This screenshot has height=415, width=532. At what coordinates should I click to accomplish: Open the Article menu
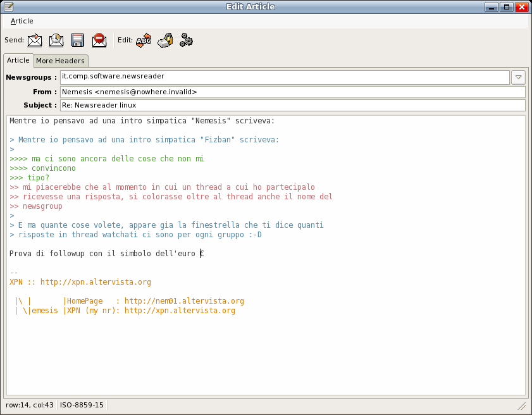(x=22, y=21)
